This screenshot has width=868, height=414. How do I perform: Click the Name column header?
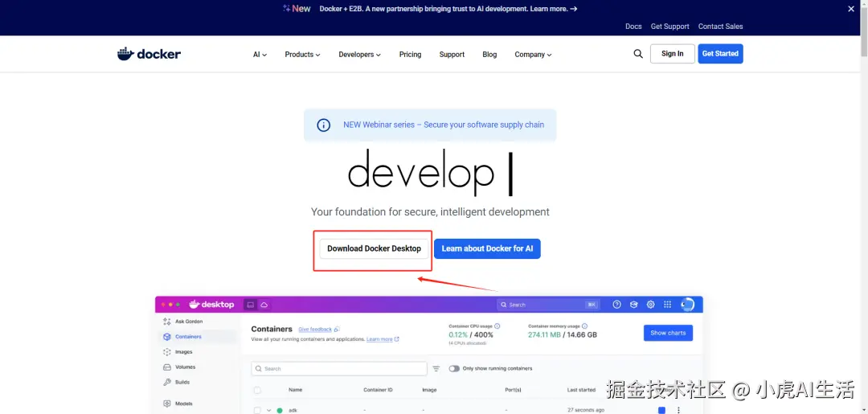[x=296, y=390]
